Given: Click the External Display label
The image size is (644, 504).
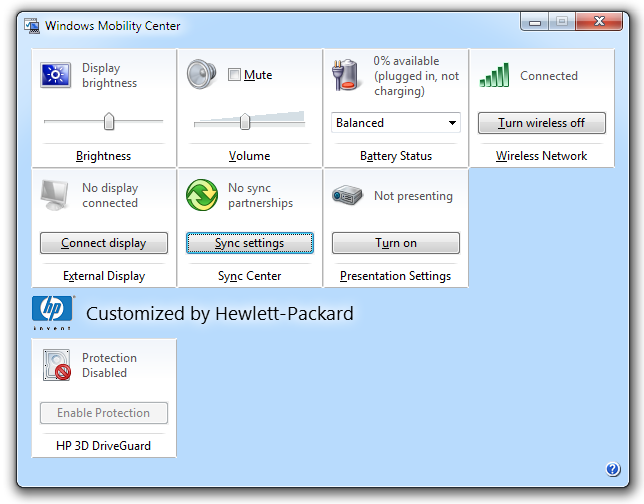Looking at the screenshot, I should tap(104, 276).
